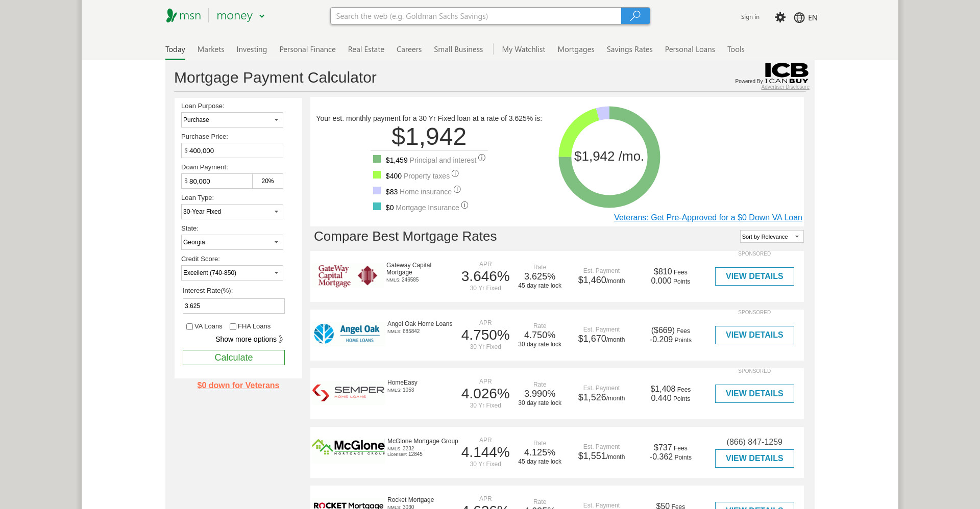The width and height of the screenshot is (980, 509).
Task: Click the Gateway Capital Mortgage logo
Action: pos(348,276)
